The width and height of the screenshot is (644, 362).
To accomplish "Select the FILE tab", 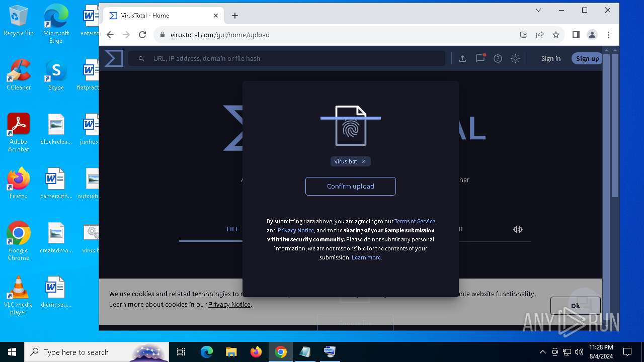I will point(232,229).
